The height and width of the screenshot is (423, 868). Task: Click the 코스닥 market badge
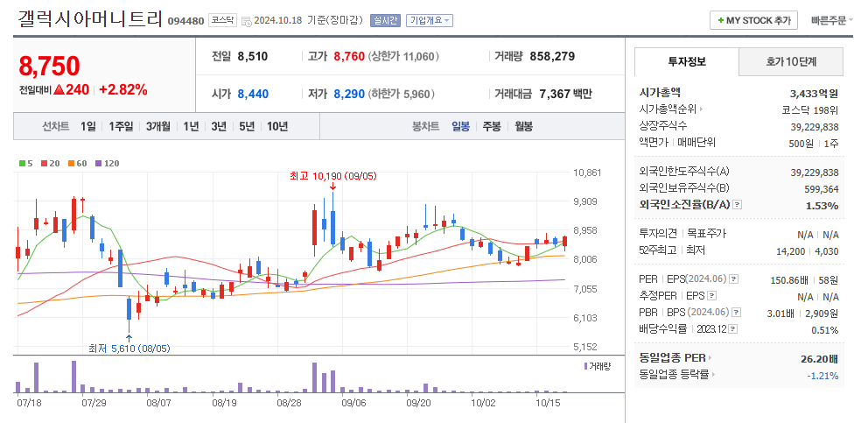point(222,20)
